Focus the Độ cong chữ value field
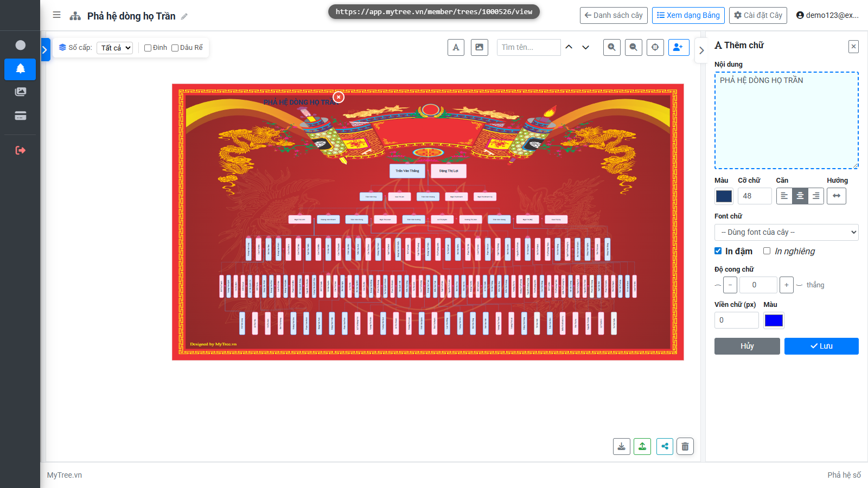The width and height of the screenshot is (868, 488). pyautogui.click(x=758, y=285)
